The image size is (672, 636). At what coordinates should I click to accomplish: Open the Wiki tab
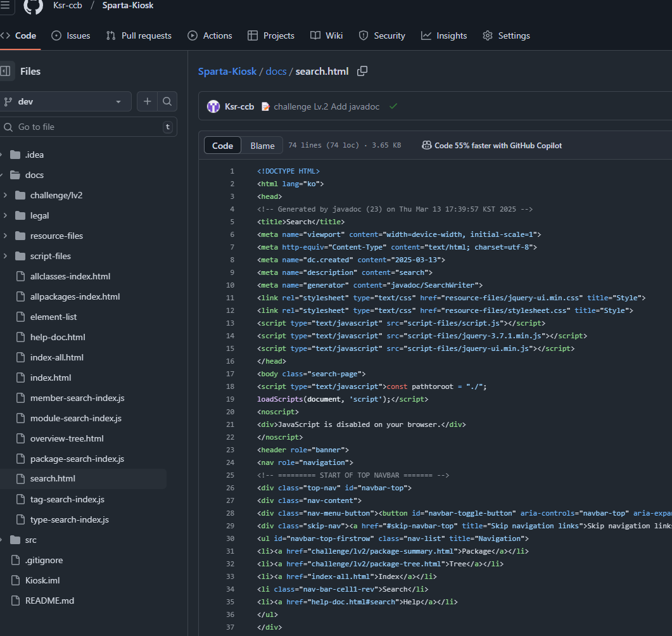point(327,35)
